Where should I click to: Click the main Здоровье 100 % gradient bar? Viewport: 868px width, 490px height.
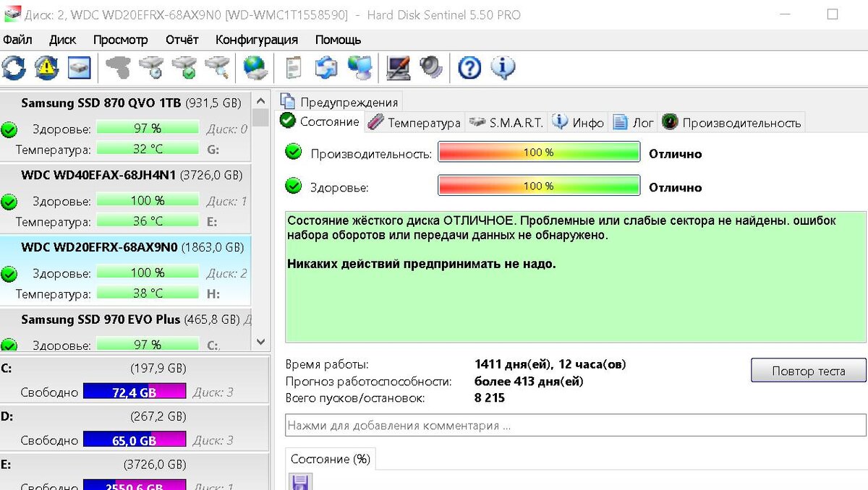[x=539, y=186]
